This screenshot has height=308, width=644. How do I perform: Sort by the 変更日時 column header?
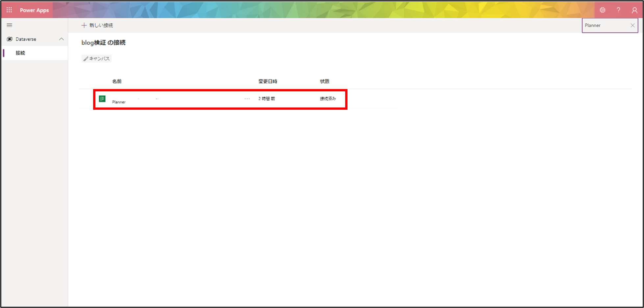tap(268, 81)
